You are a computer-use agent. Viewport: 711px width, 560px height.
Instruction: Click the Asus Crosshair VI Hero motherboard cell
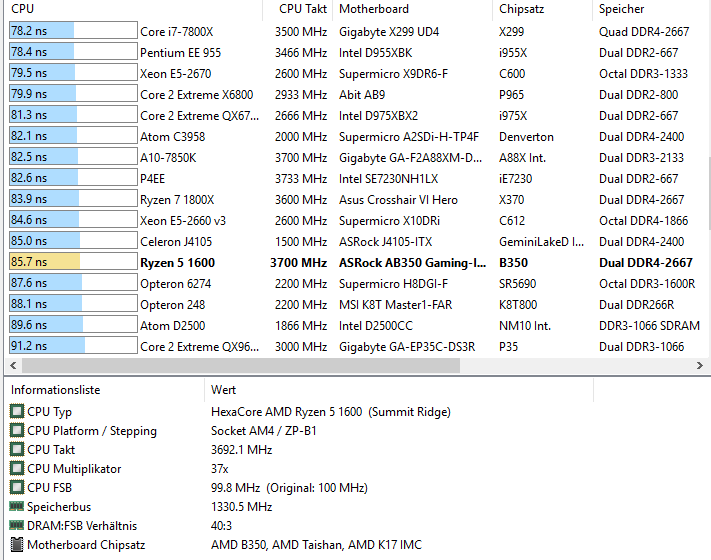[x=398, y=200]
